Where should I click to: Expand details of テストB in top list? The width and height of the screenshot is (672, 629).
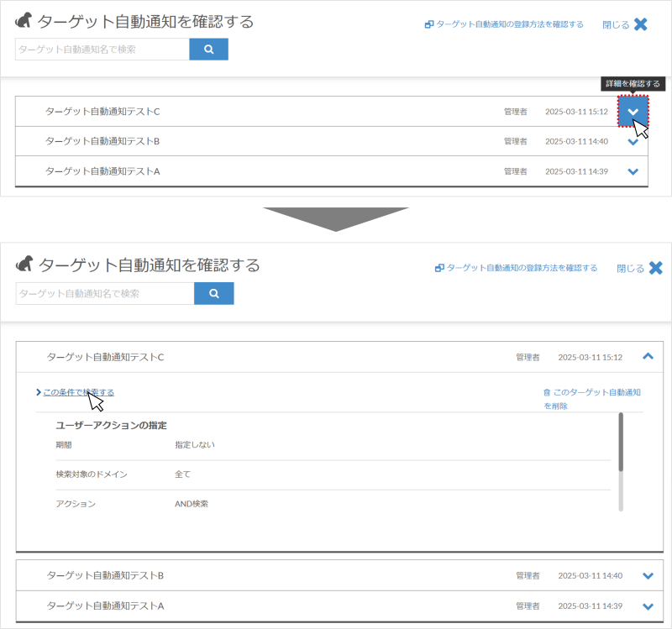tap(633, 142)
